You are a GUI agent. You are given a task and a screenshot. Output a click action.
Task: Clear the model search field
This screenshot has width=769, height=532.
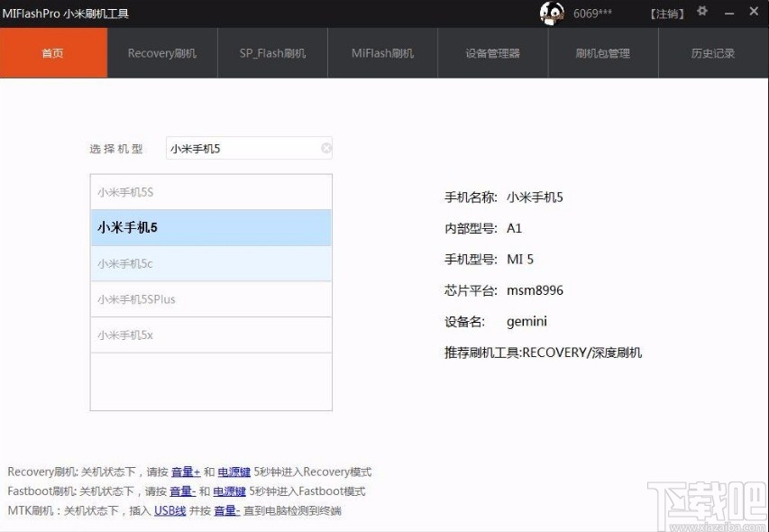point(326,148)
